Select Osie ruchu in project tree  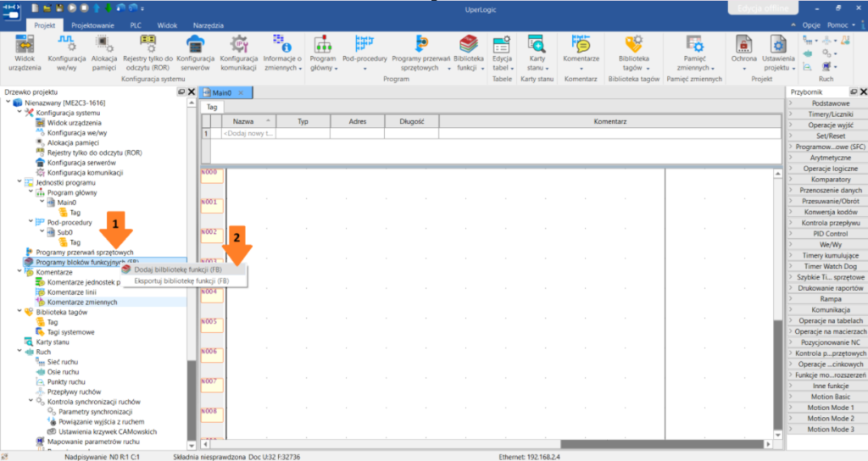pyautogui.click(x=63, y=372)
